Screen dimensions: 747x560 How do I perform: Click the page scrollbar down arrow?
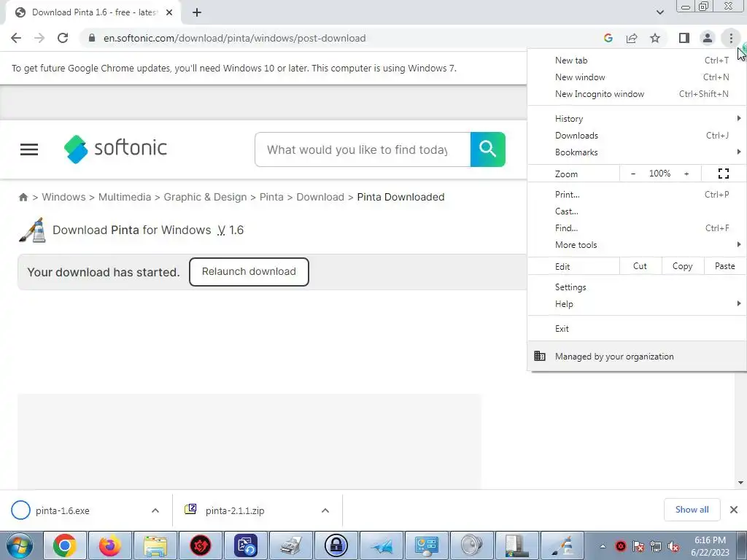[x=741, y=483]
